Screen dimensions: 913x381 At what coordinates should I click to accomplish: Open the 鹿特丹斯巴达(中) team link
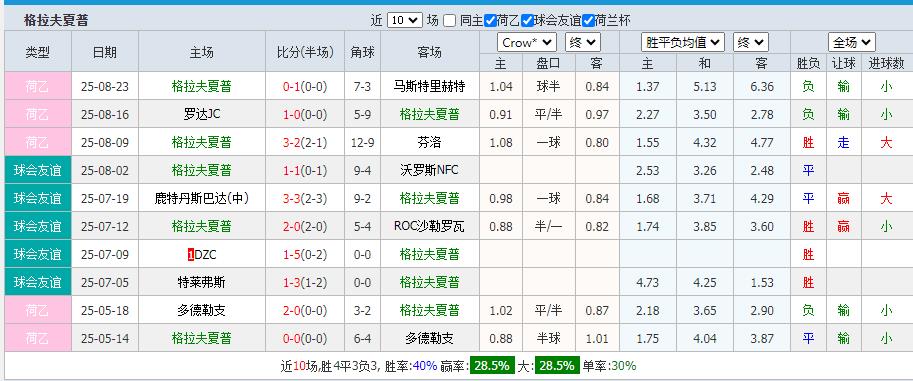[x=201, y=199]
